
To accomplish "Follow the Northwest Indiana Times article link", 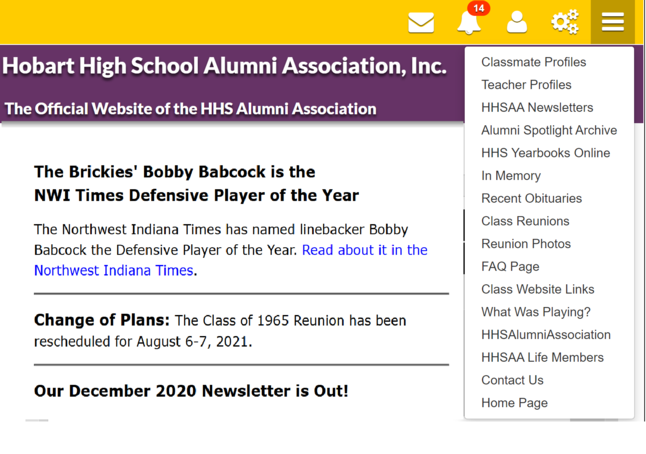I will click(x=231, y=260).
